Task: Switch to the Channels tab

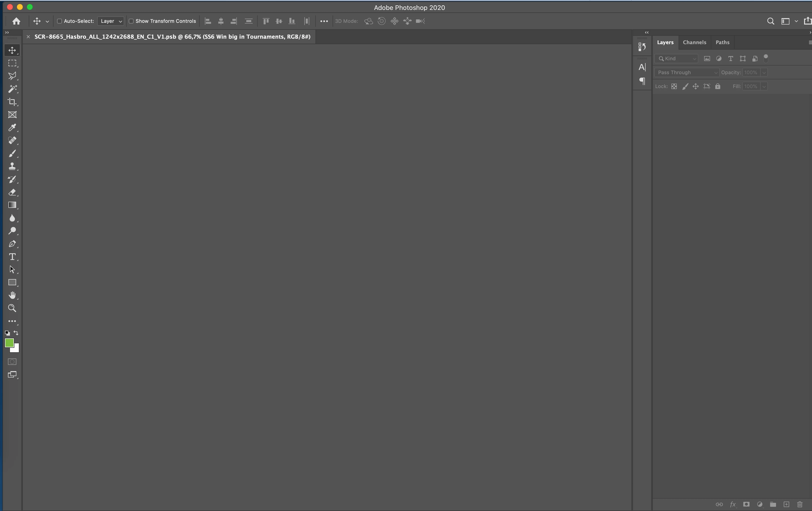Action: coord(694,42)
